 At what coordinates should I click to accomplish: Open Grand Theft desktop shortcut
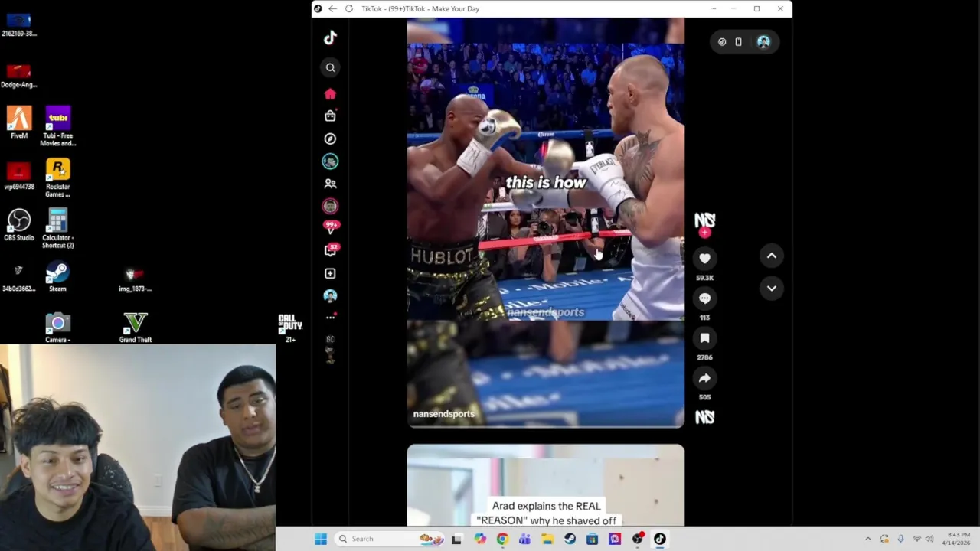pos(136,328)
